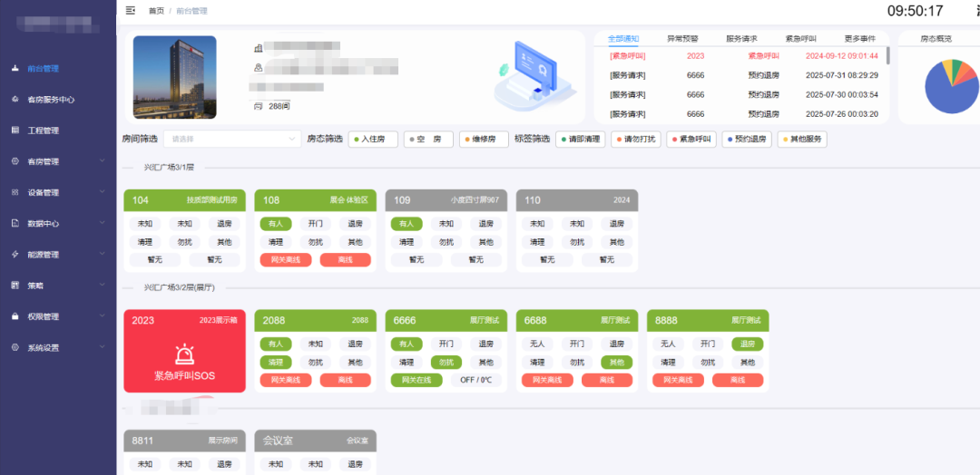Image resolution: width=980 pixels, height=475 pixels.
Task: Open room 110 card header
Action: [577, 200]
